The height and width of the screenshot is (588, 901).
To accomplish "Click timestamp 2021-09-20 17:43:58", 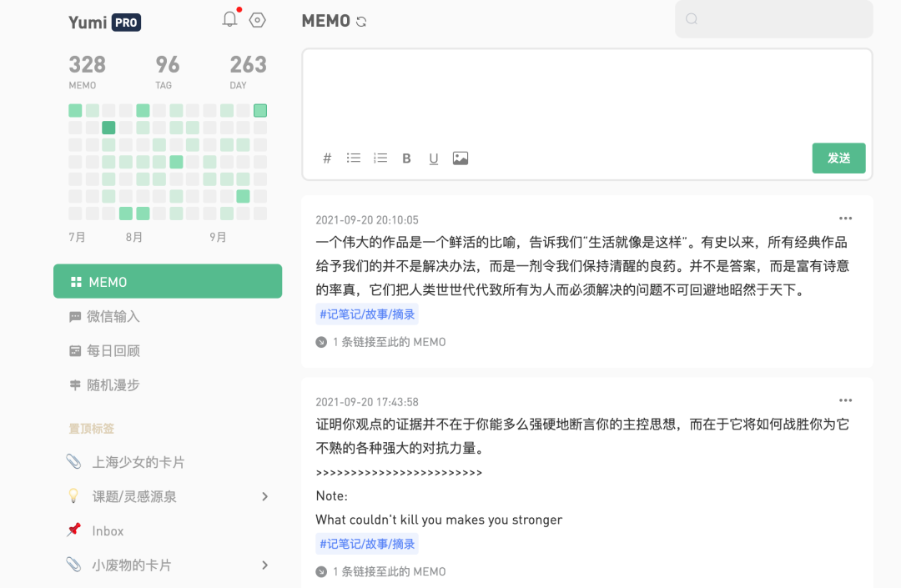I will pos(367,402).
